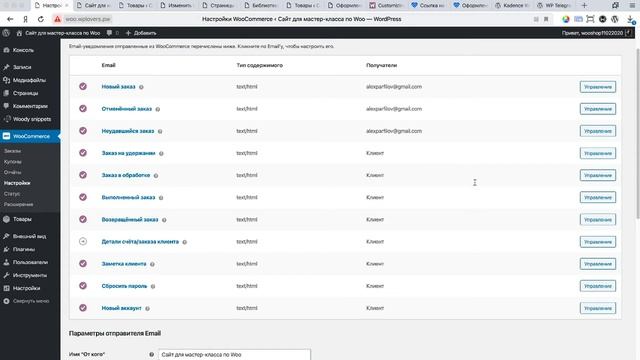640x360 pixels.
Task: Switch to the Customize browser tab
Action: tap(386, 5)
